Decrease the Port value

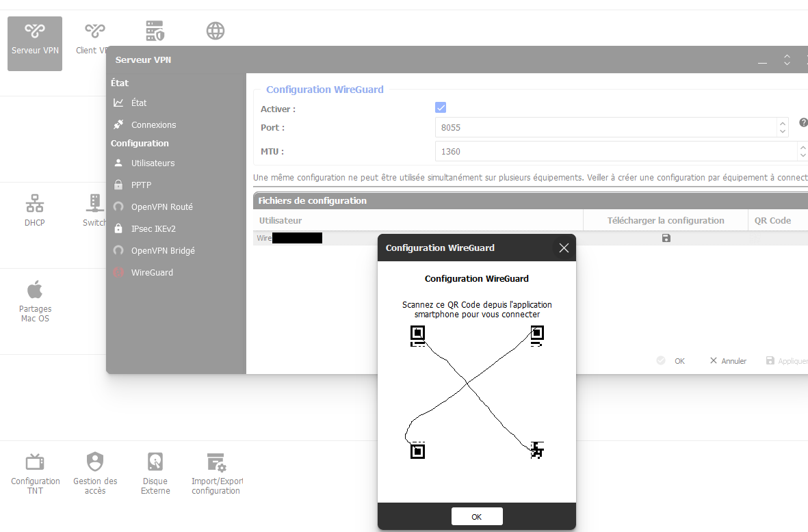783,132
